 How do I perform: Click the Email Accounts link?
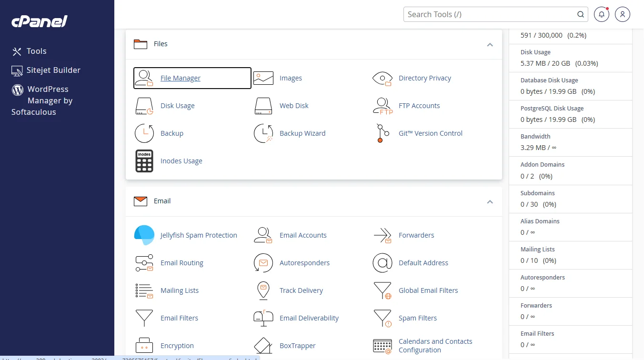(x=303, y=235)
